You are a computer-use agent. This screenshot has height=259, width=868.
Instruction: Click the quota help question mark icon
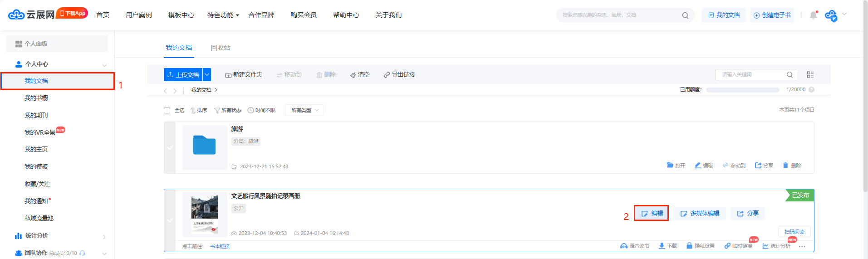point(811,90)
